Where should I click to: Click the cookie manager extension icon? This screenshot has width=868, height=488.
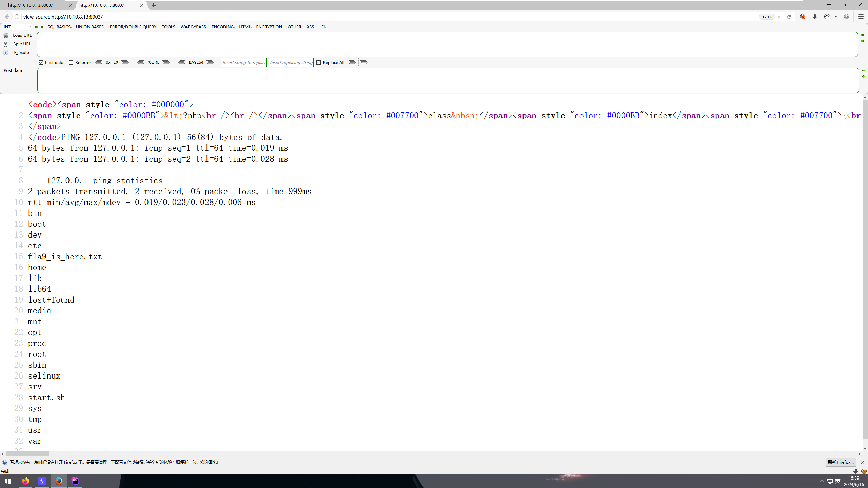click(x=827, y=17)
